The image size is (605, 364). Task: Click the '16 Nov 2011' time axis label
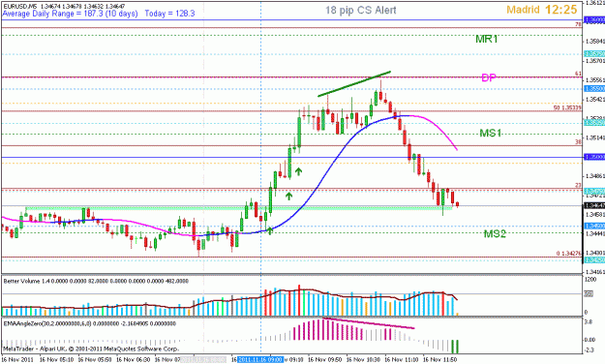[x=17, y=360]
